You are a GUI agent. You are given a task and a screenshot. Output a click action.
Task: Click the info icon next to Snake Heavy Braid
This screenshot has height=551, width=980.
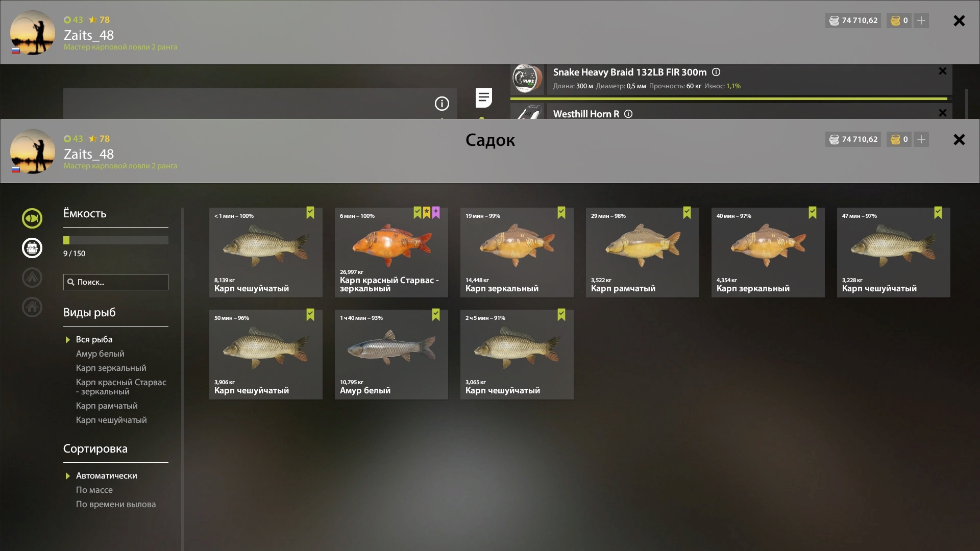click(716, 72)
